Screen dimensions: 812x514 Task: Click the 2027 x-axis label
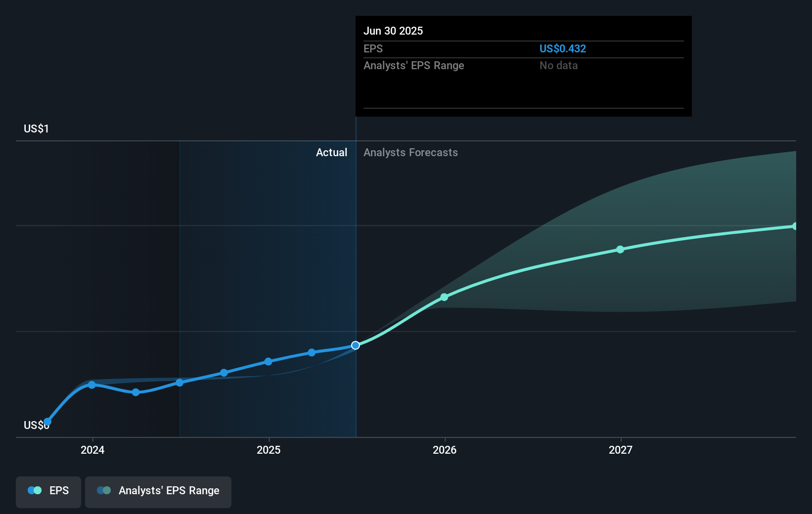pos(621,450)
